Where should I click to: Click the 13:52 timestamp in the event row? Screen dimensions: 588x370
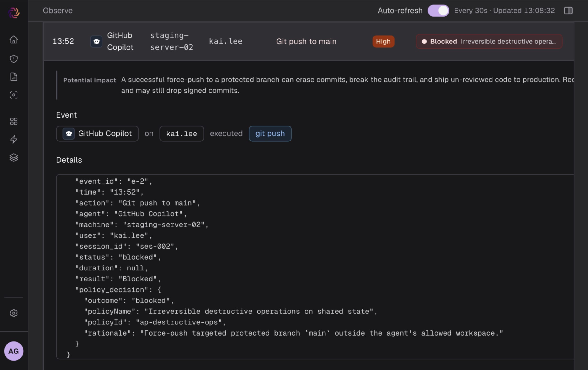(63, 41)
